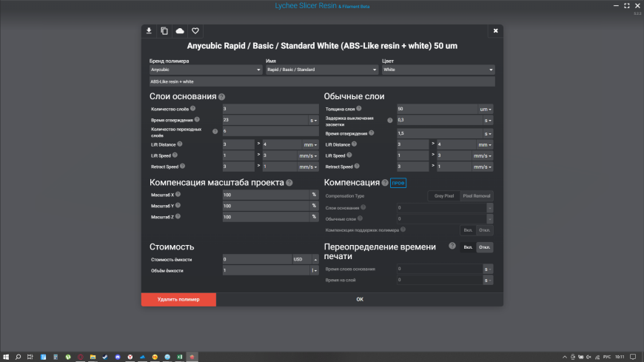Screen dimensions: 644x362
Task: Show help for base layers Время отверждения
Action: [197, 120]
